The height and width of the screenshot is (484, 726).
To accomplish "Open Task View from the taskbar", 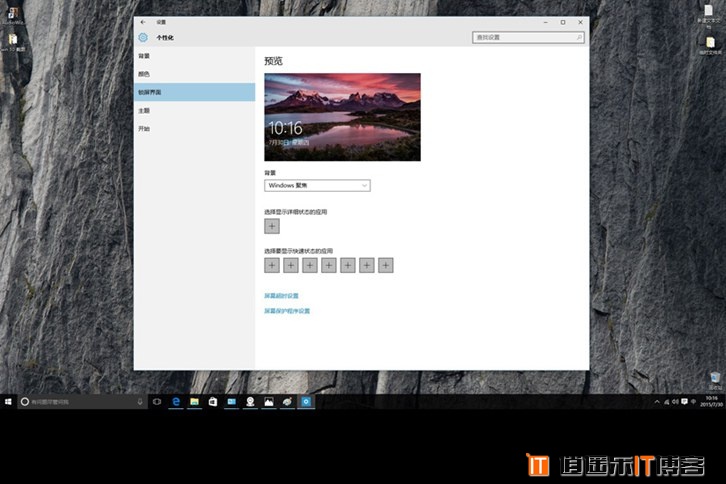I will (157, 402).
